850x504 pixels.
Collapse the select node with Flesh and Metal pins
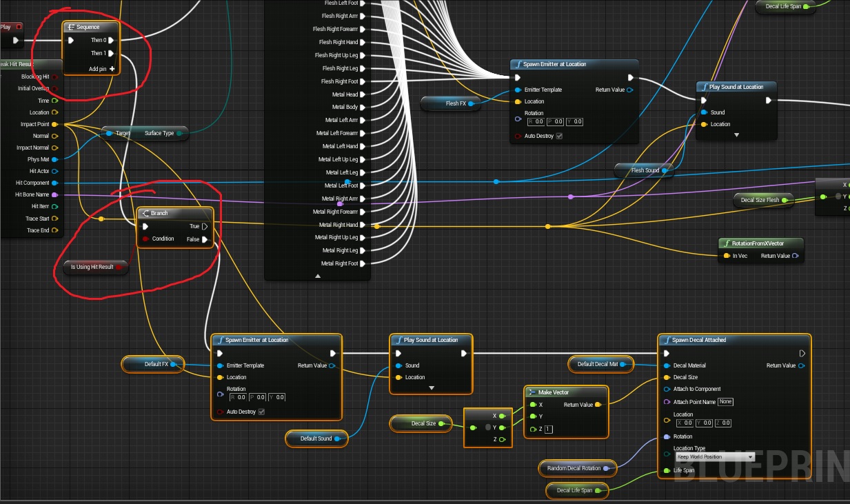318,276
